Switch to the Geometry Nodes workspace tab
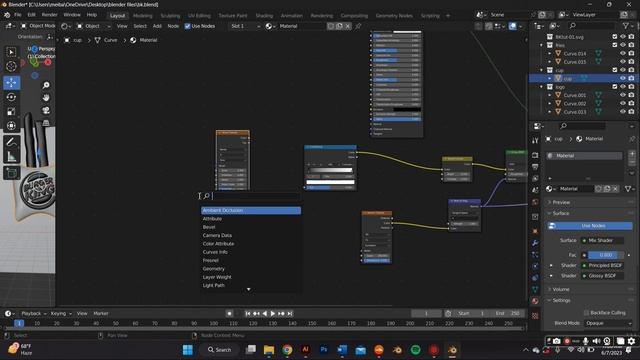 [x=394, y=16]
